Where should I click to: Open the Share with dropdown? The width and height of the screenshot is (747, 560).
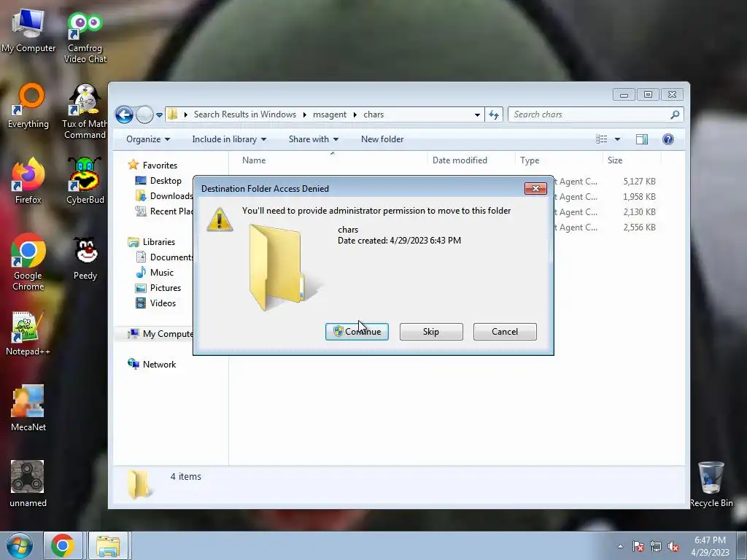pos(313,139)
